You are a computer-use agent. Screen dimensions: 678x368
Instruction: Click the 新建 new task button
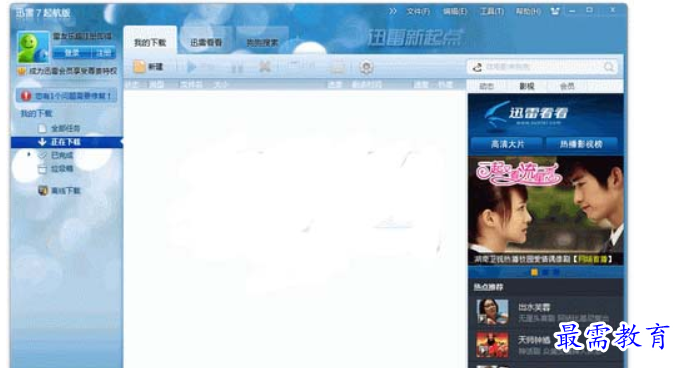148,67
